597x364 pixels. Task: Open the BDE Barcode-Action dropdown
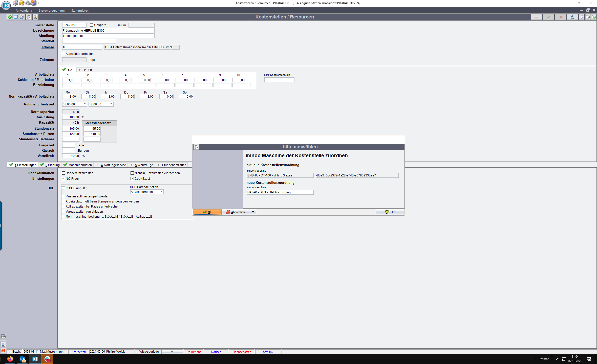point(161,192)
